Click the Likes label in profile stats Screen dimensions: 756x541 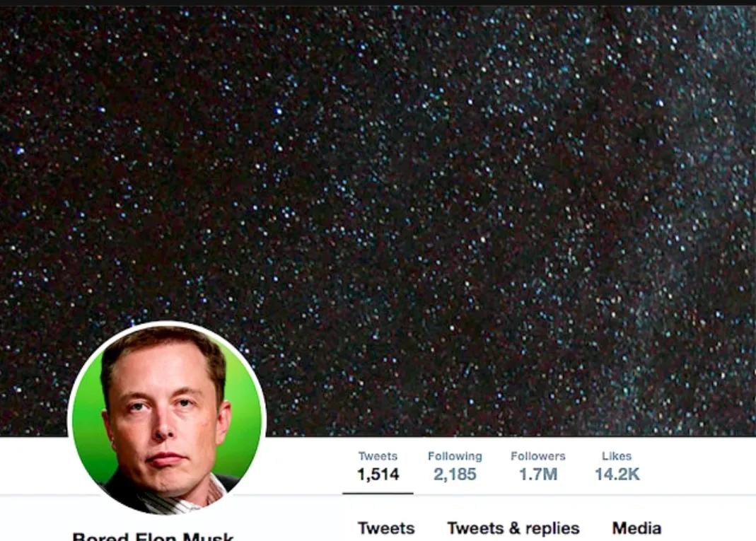617,456
